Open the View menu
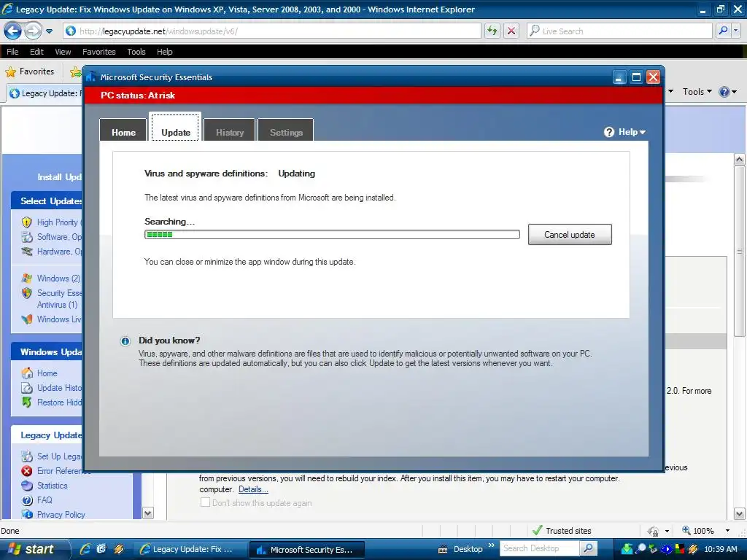This screenshot has height=560, width=747. click(63, 52)
